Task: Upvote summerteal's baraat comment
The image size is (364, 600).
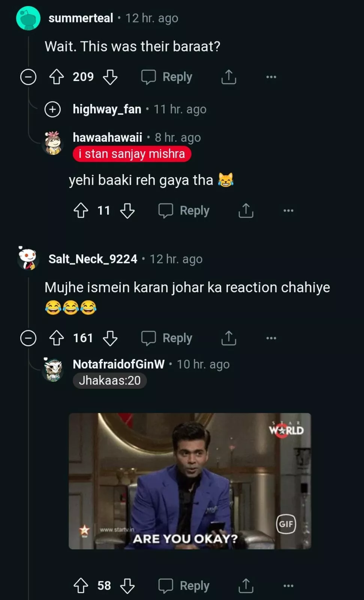Action: [x=57, y=77]
